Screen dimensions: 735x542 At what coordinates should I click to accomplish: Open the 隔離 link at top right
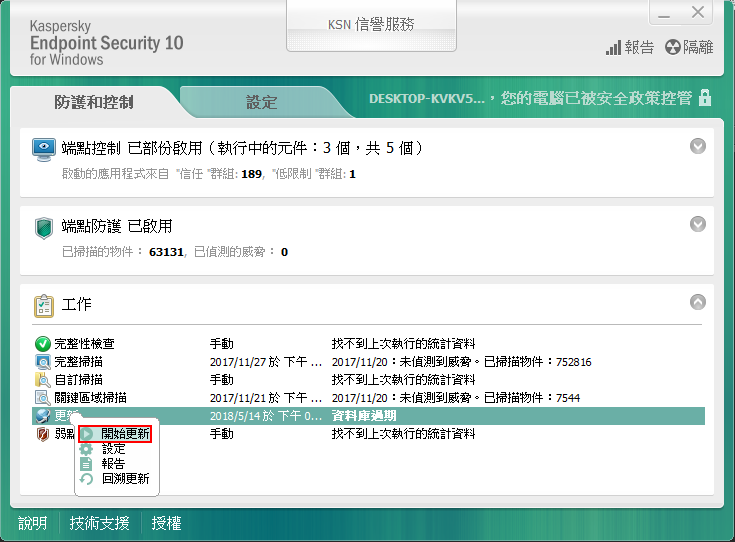698,47
